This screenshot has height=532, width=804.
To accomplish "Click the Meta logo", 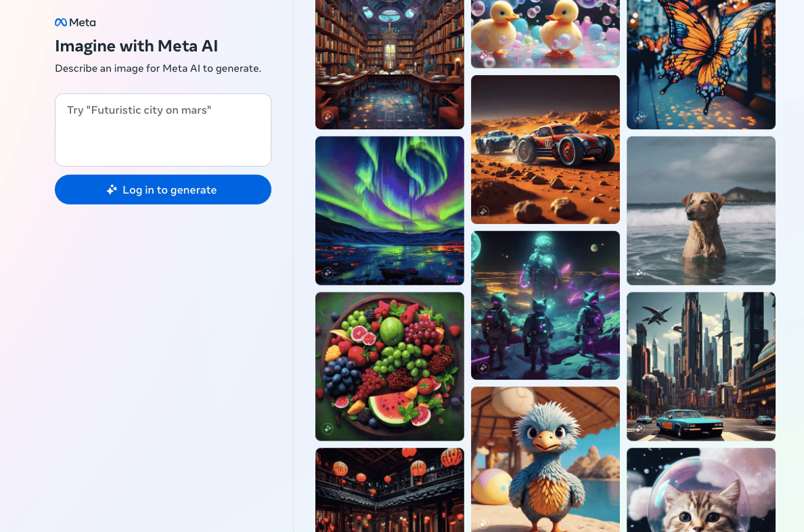I will pos(75,22).
